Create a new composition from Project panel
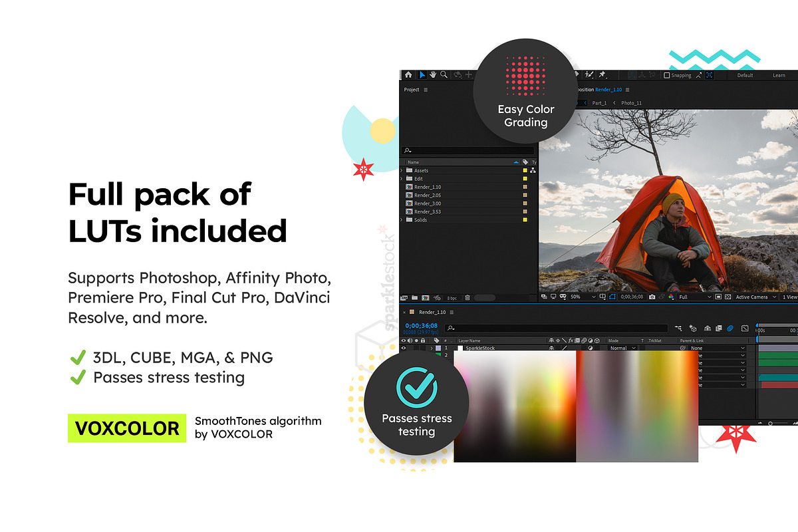Screen dimensions: 798x532 click(426, 297)
